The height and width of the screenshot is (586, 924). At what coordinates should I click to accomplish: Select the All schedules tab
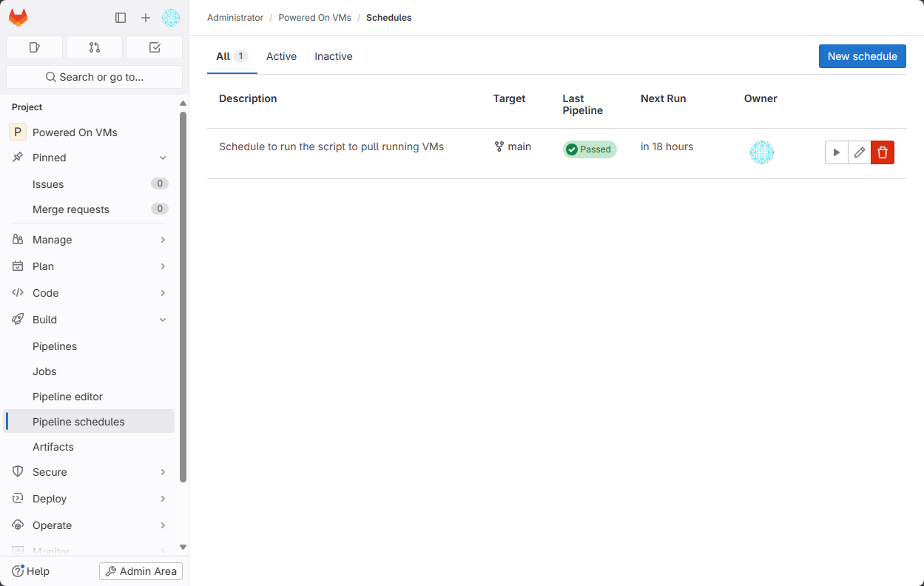232,56
